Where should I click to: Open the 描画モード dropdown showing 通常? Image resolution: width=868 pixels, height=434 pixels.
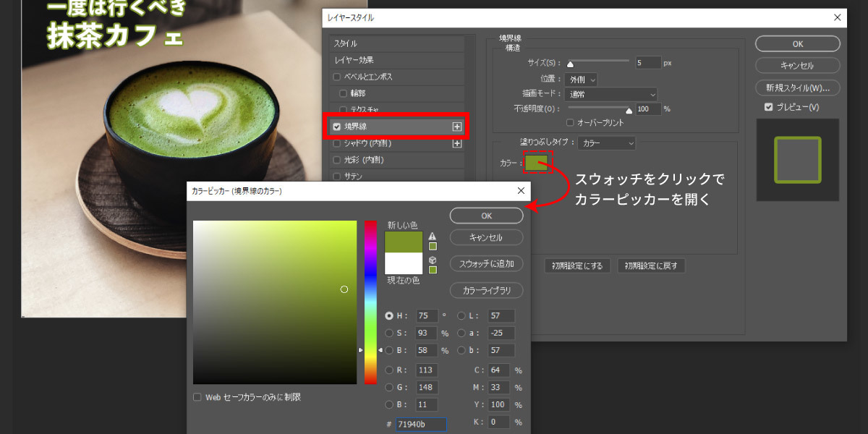[x=610, y=94]
